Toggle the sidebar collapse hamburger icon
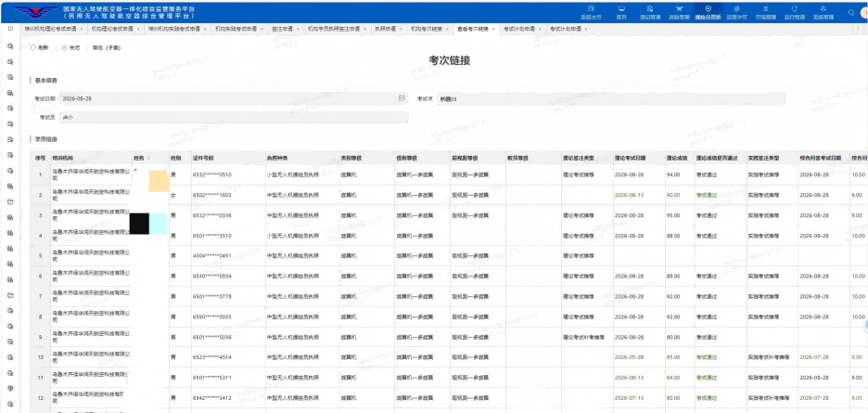This screenshot has height=413, width=868. (x=10, y=28)
